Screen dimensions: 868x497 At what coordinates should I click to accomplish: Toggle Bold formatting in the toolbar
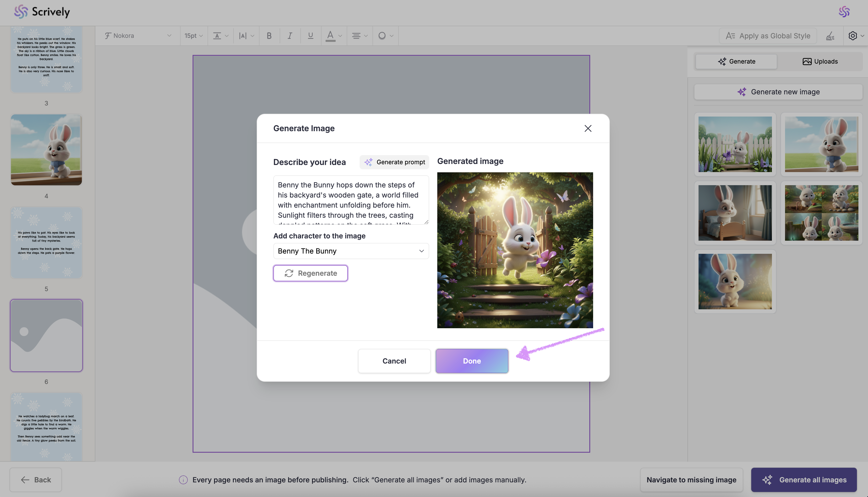[x=269, y=36]
